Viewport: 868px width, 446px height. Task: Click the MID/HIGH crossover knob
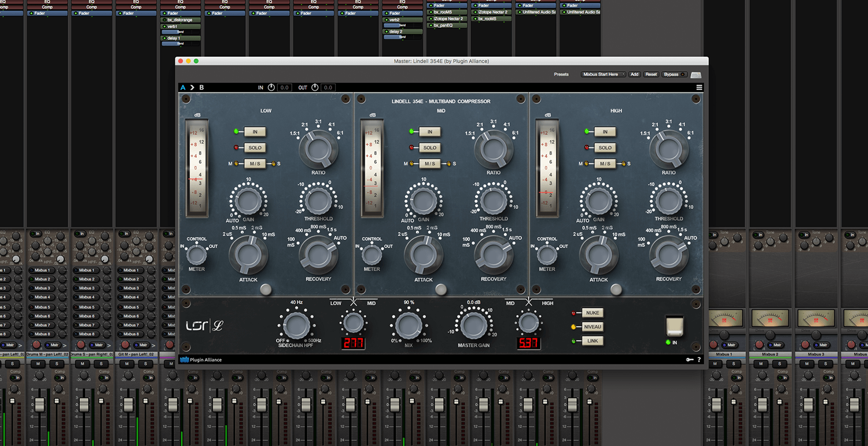click(528, 323)
